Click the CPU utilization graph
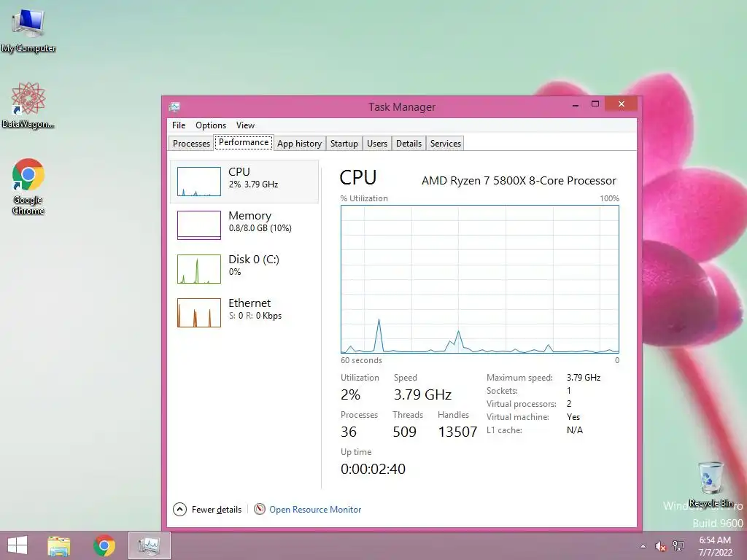This screenshot has width=747, height=560. tap(480, 279)
